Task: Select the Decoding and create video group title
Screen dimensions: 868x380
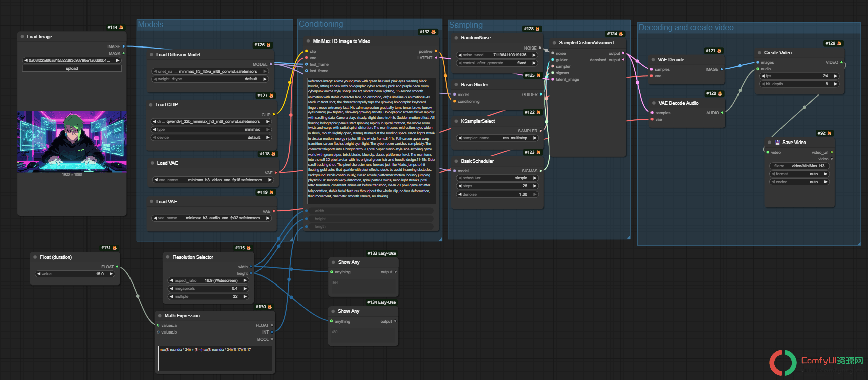Action: (x=686, y=28)
